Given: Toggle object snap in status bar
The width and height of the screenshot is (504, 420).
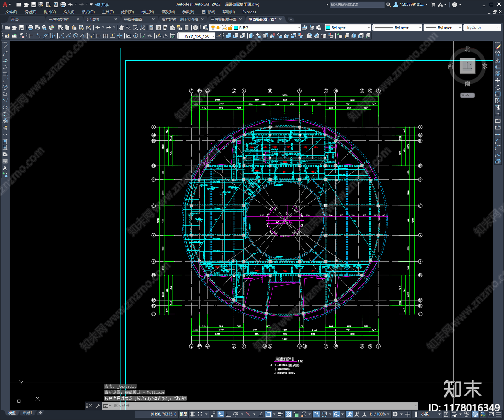Looking at the screenshot, I should [x=268, y=414].
